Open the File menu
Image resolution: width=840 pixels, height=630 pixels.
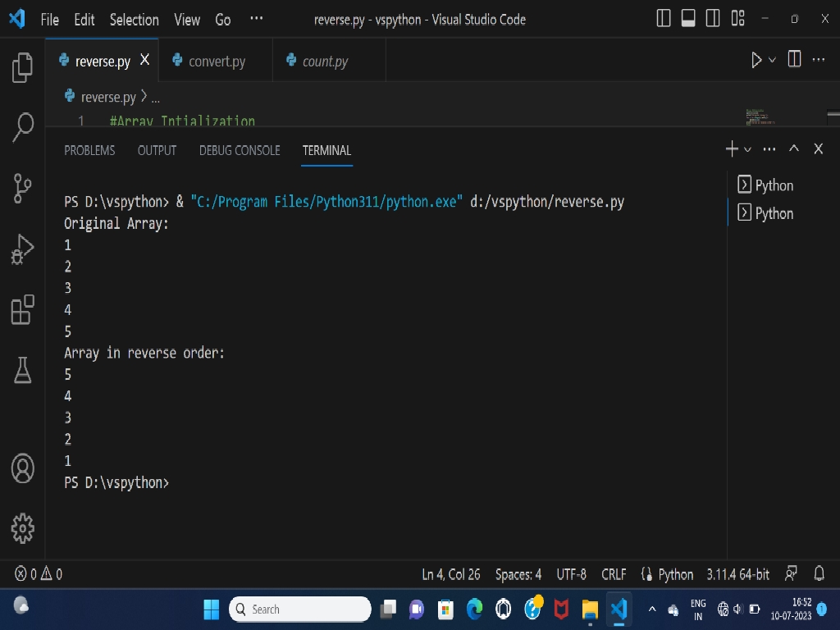[50, 20]
